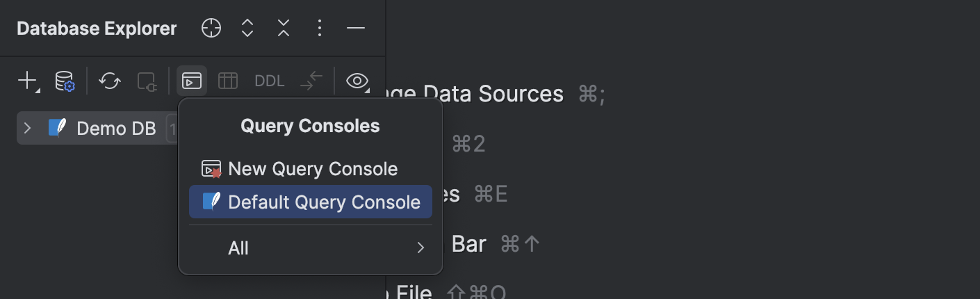Open the Jump to Query Console icon
The width and height of the screenshot is (980, 299).
tap(192, 81)
